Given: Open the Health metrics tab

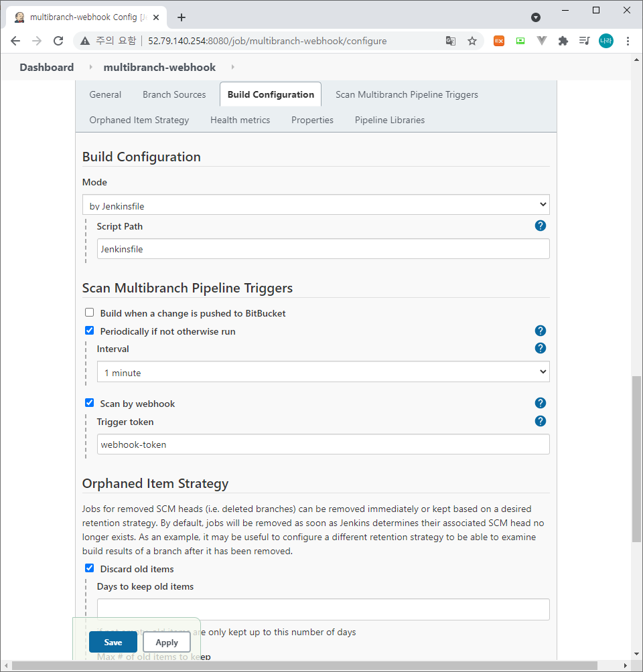Looking at the screenshot, I should coord(240,120).
